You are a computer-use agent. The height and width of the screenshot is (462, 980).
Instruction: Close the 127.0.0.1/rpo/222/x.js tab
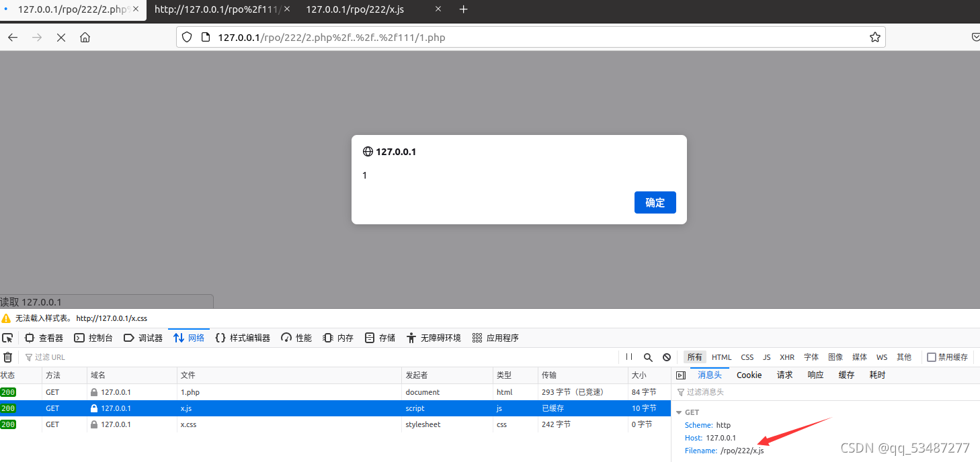(439, 9)
